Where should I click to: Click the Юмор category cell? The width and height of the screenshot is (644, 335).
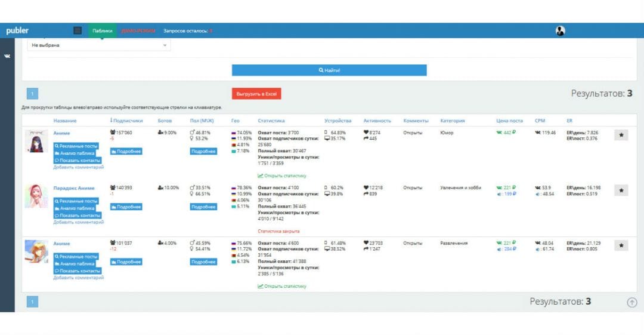pos(447,133)
